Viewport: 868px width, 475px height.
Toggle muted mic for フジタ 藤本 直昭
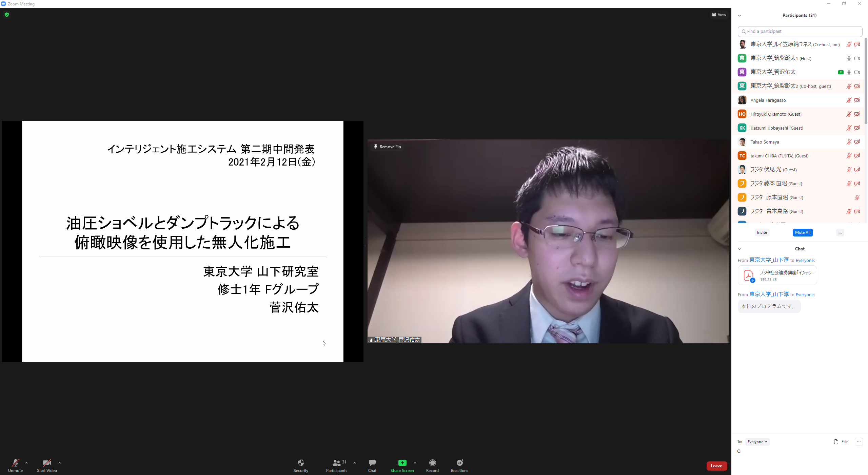[x=849, y=184]
